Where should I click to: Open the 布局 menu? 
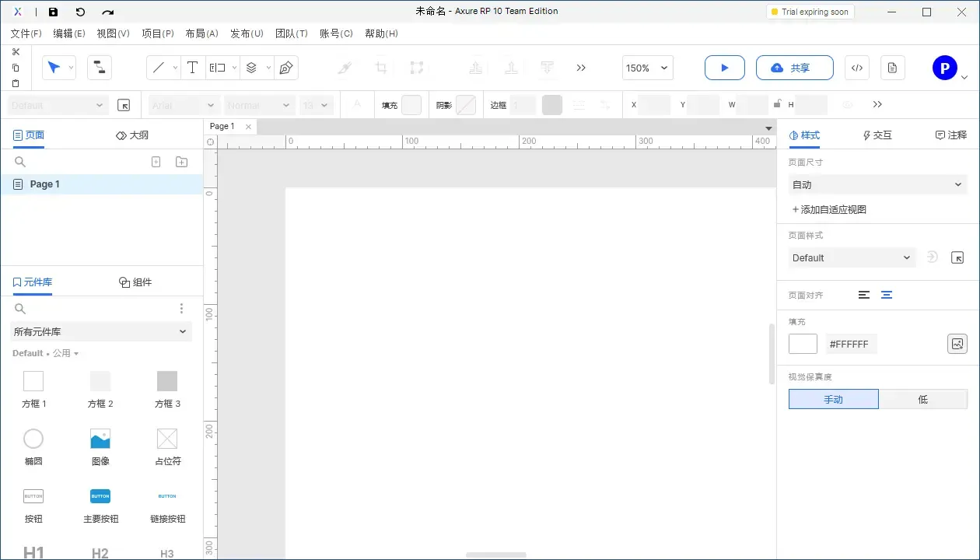[201, 33]
